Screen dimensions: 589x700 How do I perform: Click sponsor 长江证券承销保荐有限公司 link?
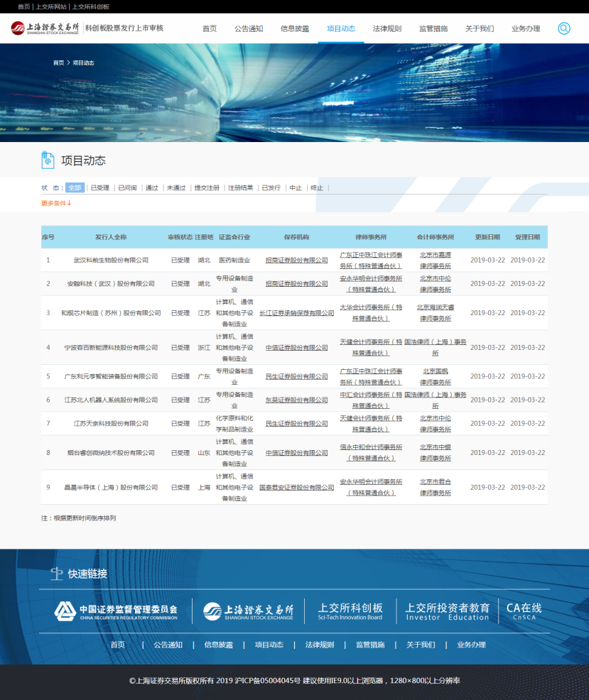point(297,313)
